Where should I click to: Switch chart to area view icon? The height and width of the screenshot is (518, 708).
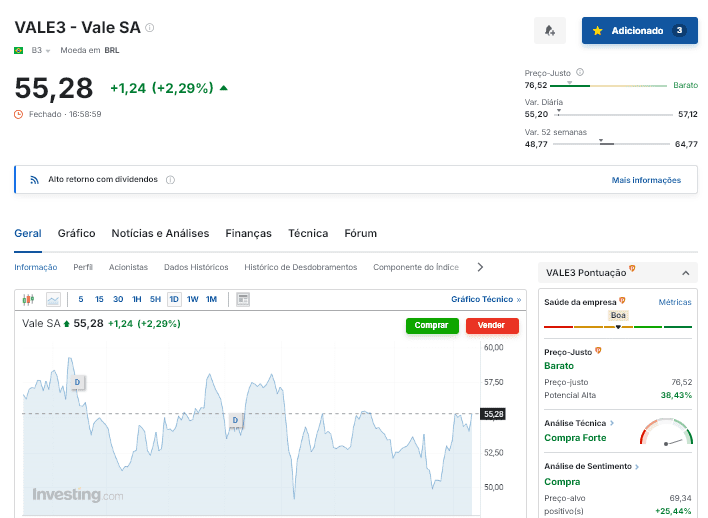[x=53, y=299]
